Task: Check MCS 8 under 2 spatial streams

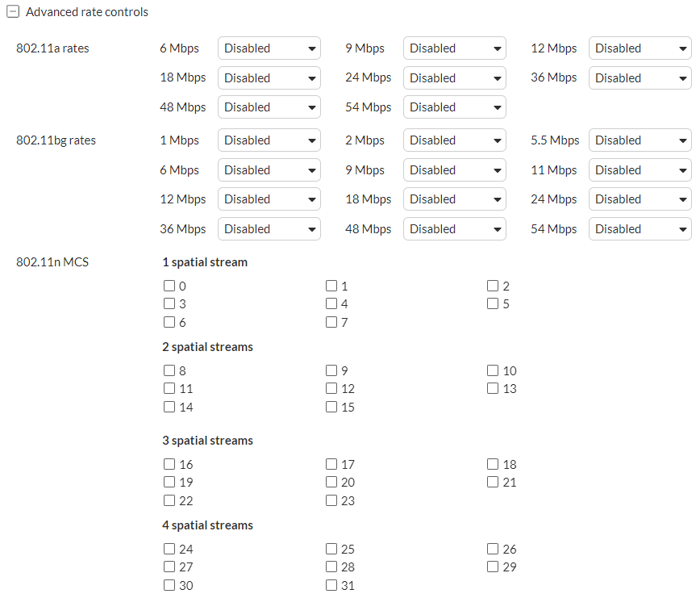Action: [169, 370]
